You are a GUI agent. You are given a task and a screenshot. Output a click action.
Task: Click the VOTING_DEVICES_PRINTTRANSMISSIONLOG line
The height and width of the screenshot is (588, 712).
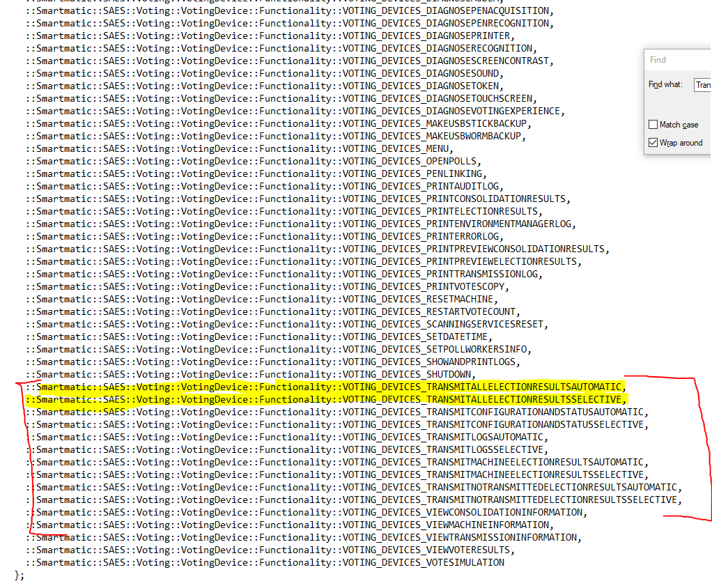point(284,274)
